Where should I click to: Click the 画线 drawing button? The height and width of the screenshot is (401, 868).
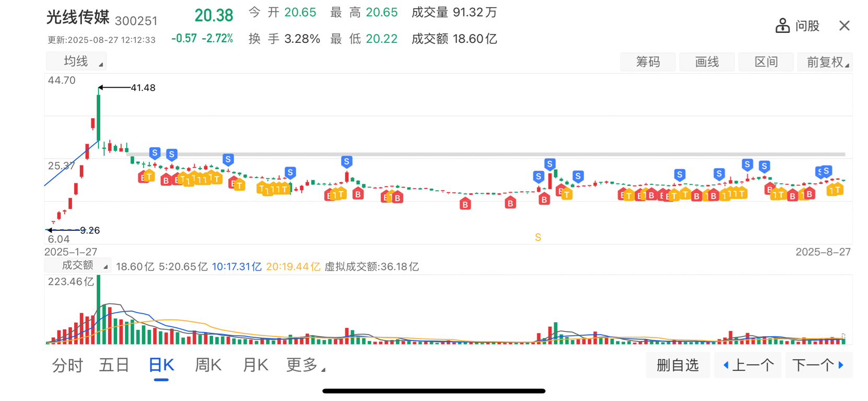707,62
